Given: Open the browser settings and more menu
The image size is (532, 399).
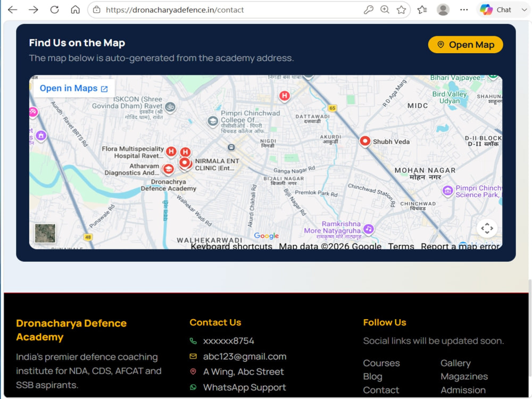Looking at the screenshot, I should (464, 10).
